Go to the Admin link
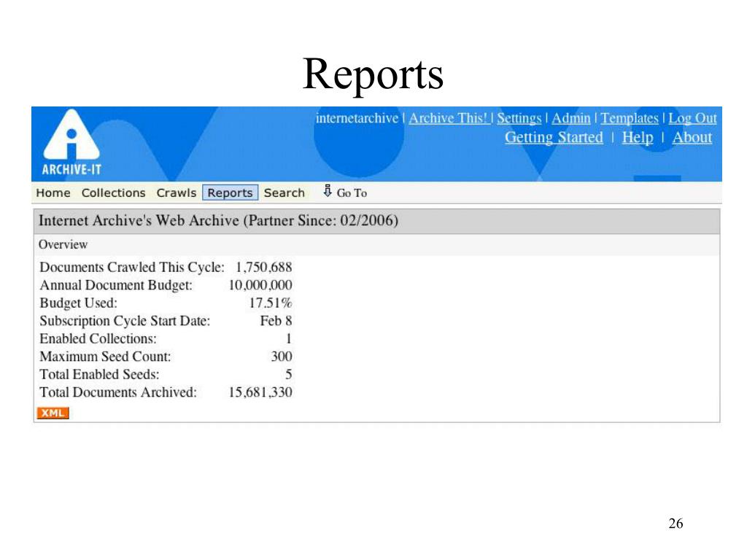The height and width of the screenshot is (560, 747). point(570,118)
